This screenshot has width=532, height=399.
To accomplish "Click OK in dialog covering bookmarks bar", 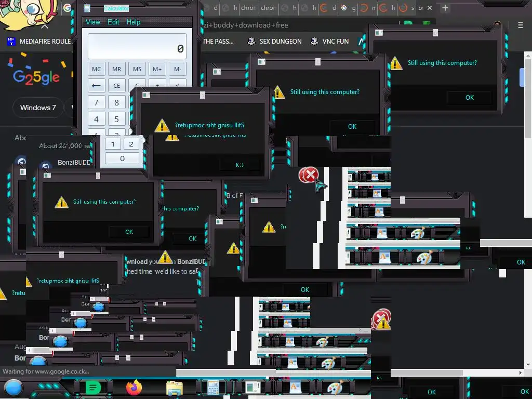I will (470, 98).
